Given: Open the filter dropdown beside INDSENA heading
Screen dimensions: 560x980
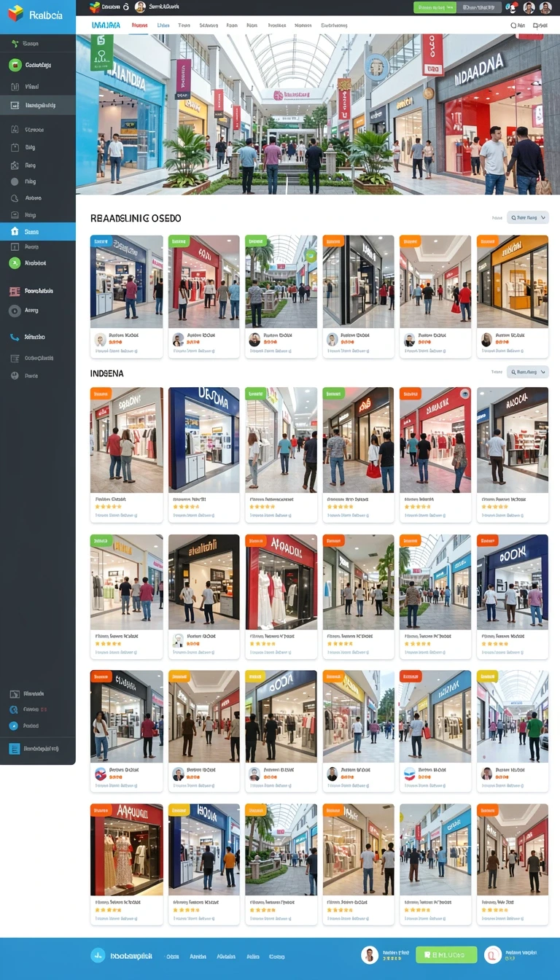Looking at the screenshot, I should point(528,372).
